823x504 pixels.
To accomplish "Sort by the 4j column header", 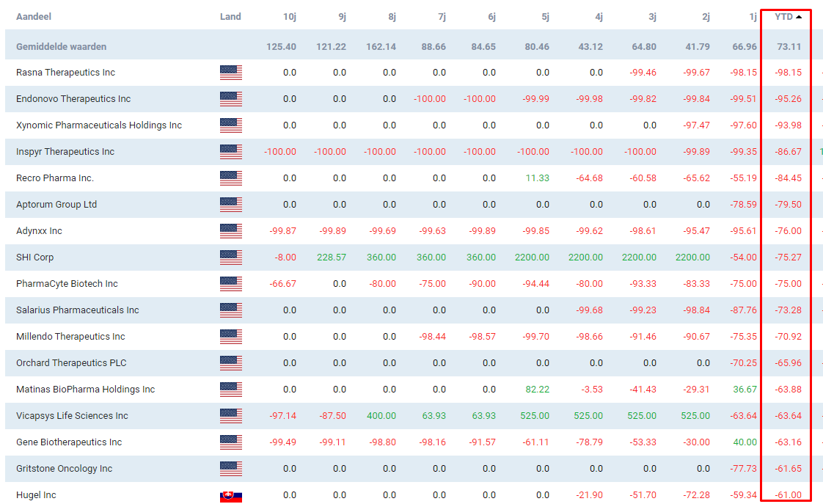I will pyautogui.click(x=599, y=17).
